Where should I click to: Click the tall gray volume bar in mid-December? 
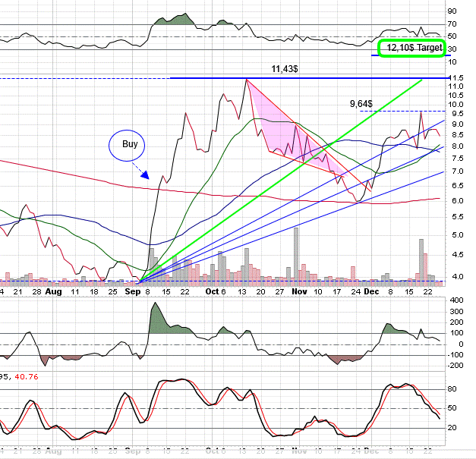point(420,258)
